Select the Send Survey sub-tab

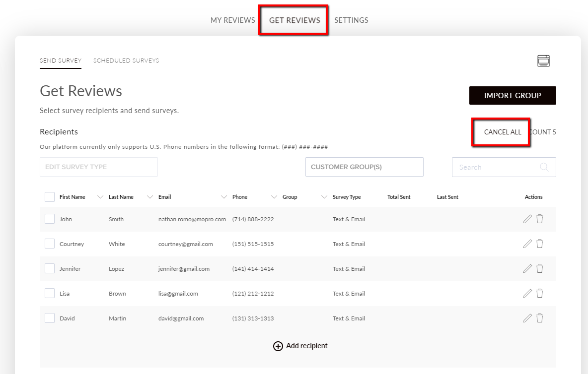[x=61, y=61]
